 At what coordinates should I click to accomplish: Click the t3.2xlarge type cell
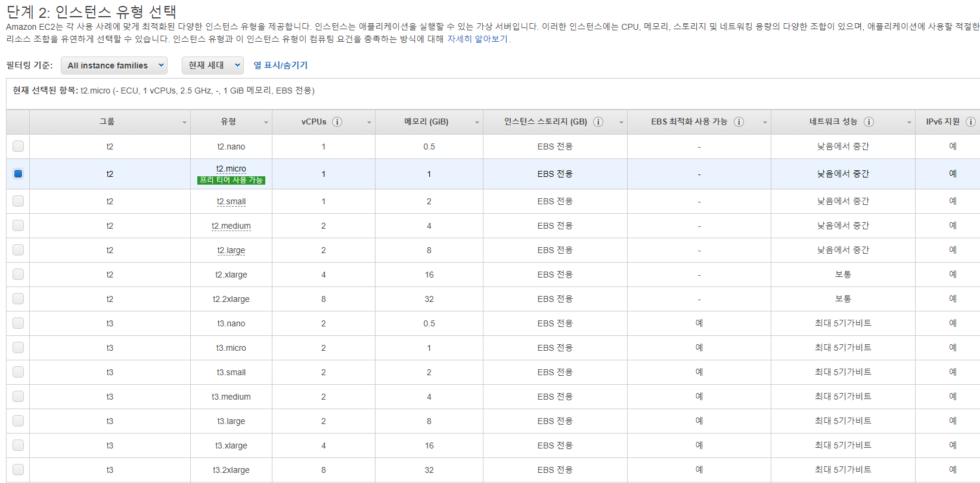[x=231, y=470]
